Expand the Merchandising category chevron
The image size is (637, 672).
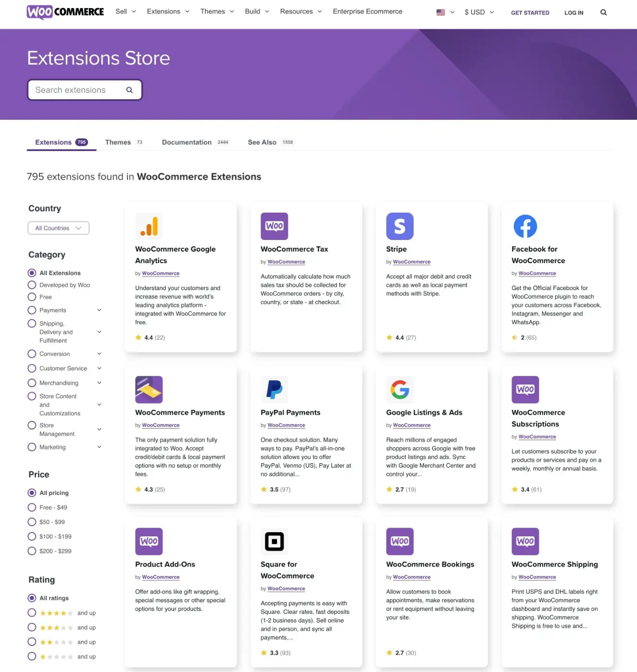(100, 383)
